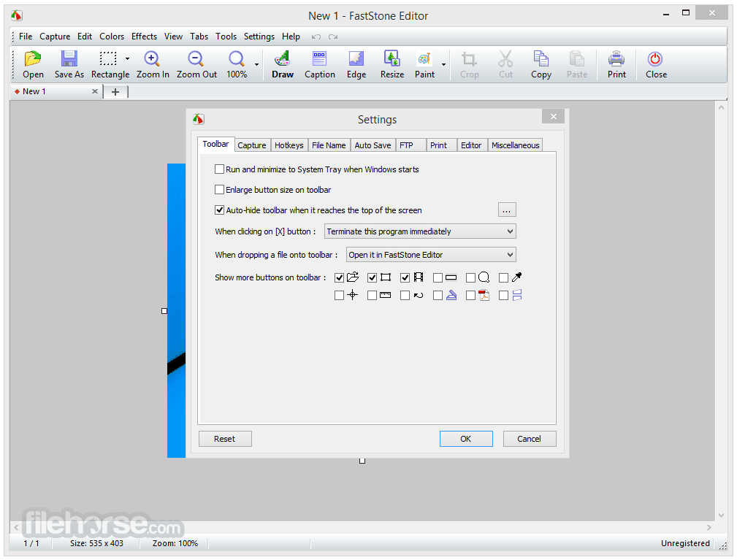
Task: Click the Zoom Out magnifier icon
Action: coord(196,58)
